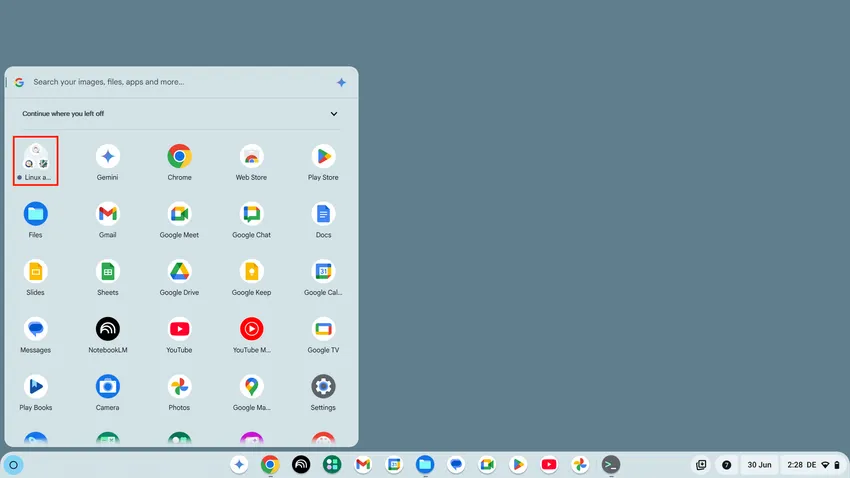Launch YouTube from the launcher grid
Image resolution: width=850 pixels, height=478 pixels.
tap(179, 334)
